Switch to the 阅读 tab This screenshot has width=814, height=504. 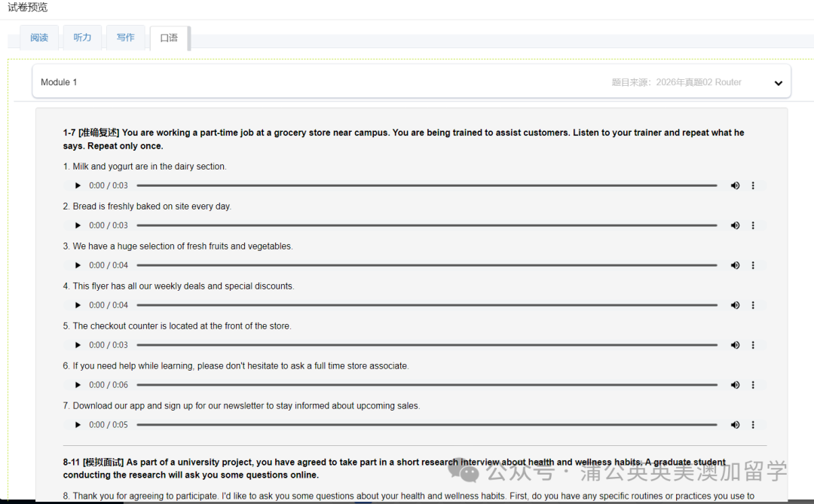39,38
